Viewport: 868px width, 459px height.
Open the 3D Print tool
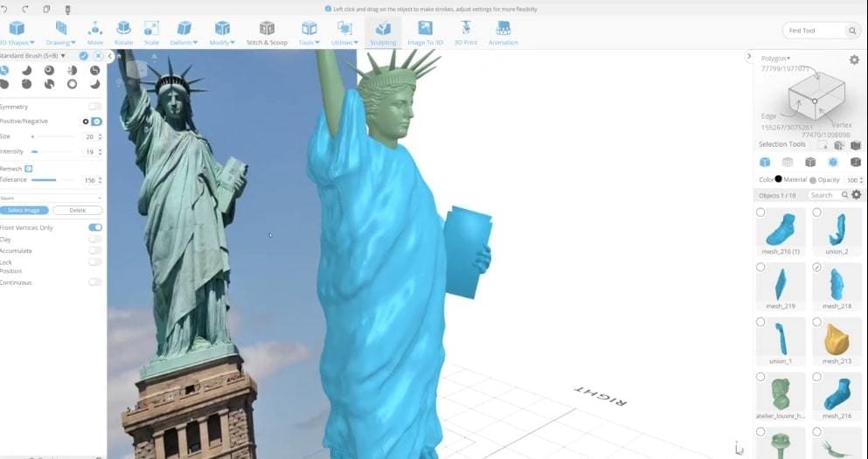pos(466,33)
